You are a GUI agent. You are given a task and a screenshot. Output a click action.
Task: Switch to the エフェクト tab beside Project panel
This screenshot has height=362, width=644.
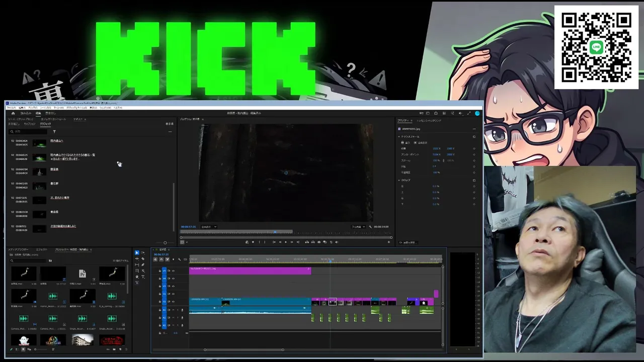[x=41, y=249]
